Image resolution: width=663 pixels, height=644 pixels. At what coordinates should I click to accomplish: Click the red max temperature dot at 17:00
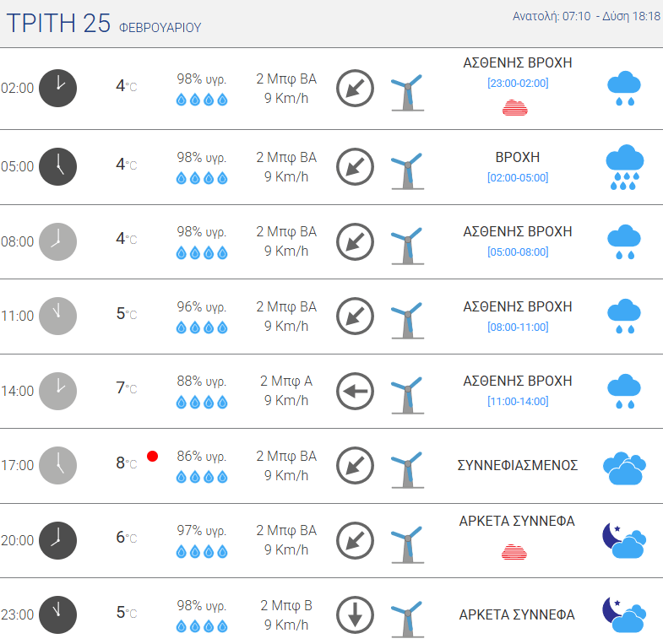153,457
